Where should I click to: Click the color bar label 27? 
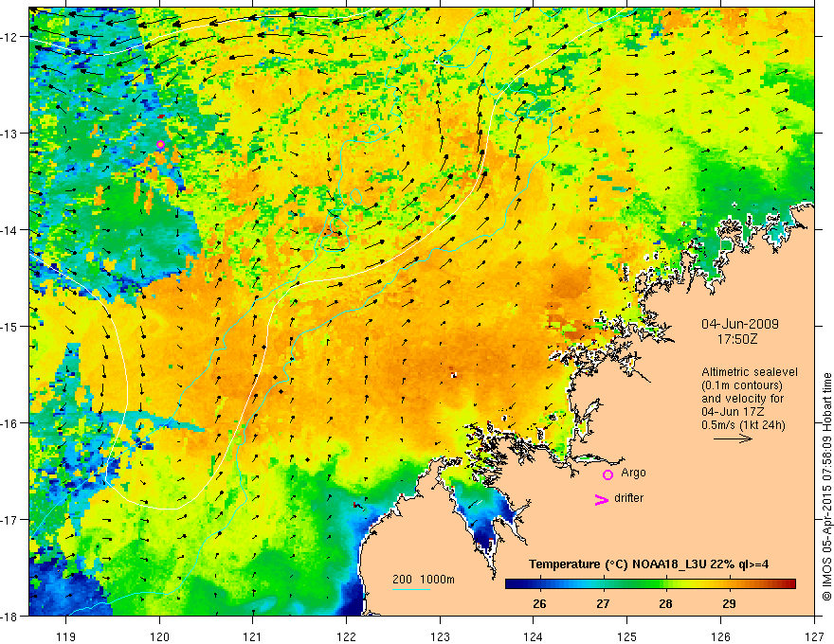tap(603, 603)
